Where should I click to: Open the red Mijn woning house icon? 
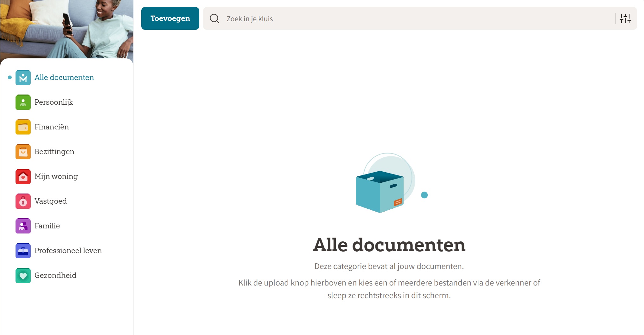(23, 176)
